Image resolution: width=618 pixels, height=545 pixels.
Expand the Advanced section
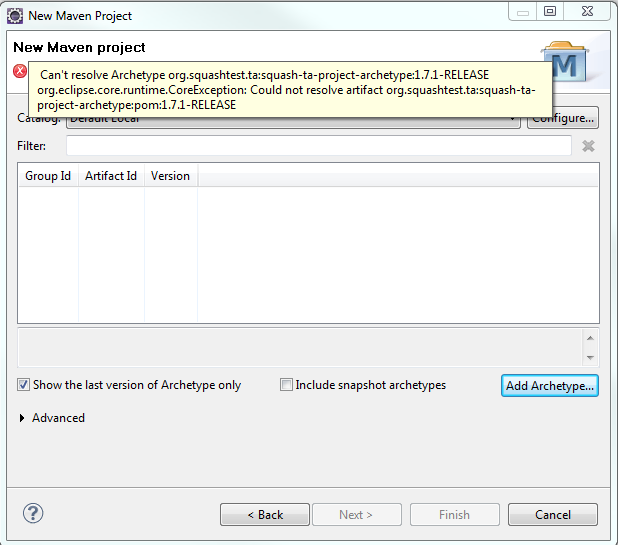click(23, 418)
